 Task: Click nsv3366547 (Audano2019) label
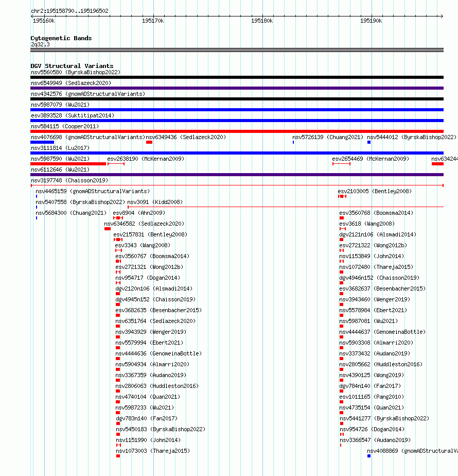coord(375,440)
